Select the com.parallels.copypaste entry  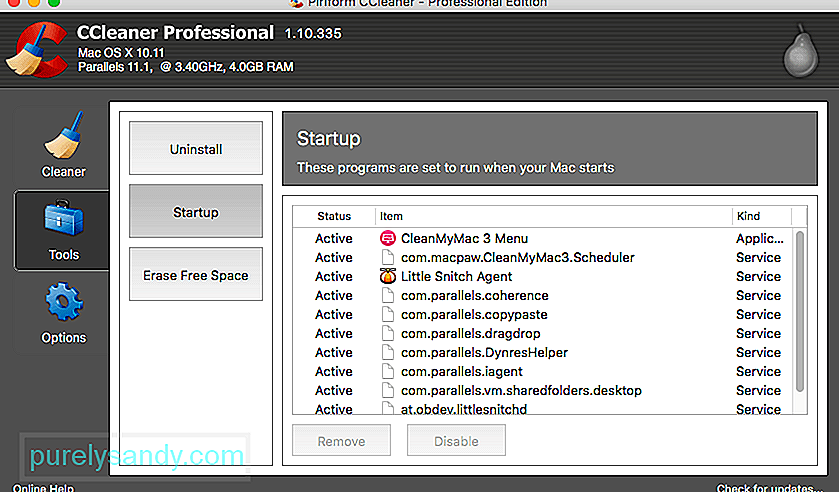pyautogui.click(x=543, y=314)
